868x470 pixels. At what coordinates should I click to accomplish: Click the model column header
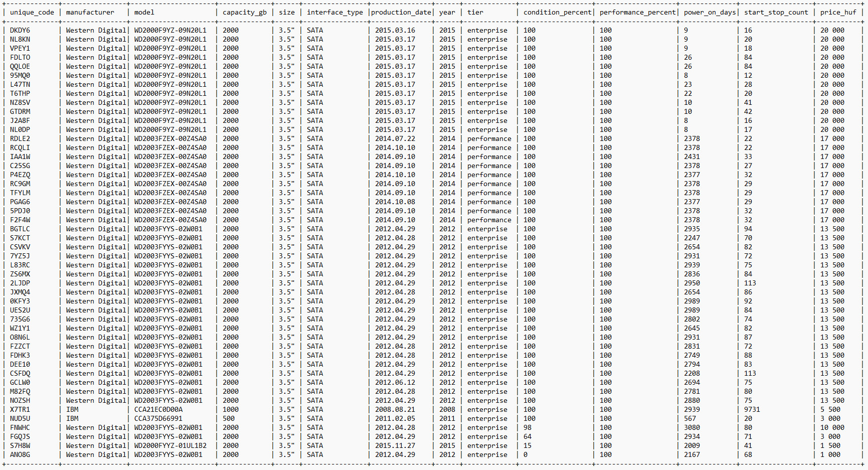point(144,12)
